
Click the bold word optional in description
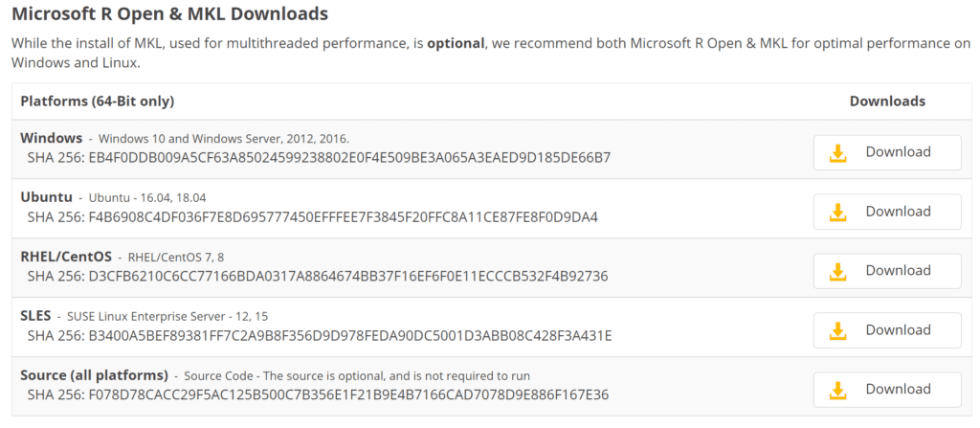pos(456,44)
